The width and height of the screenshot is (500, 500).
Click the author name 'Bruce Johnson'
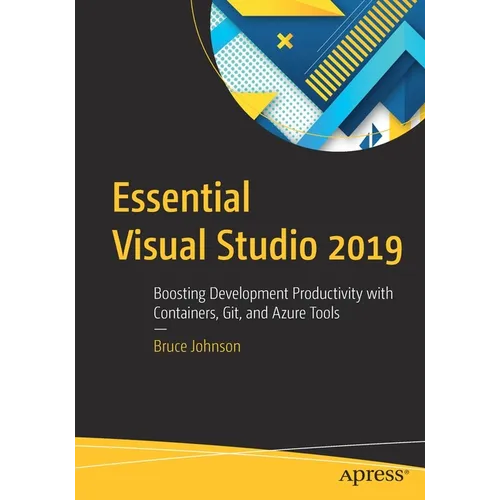coord(197,346)
